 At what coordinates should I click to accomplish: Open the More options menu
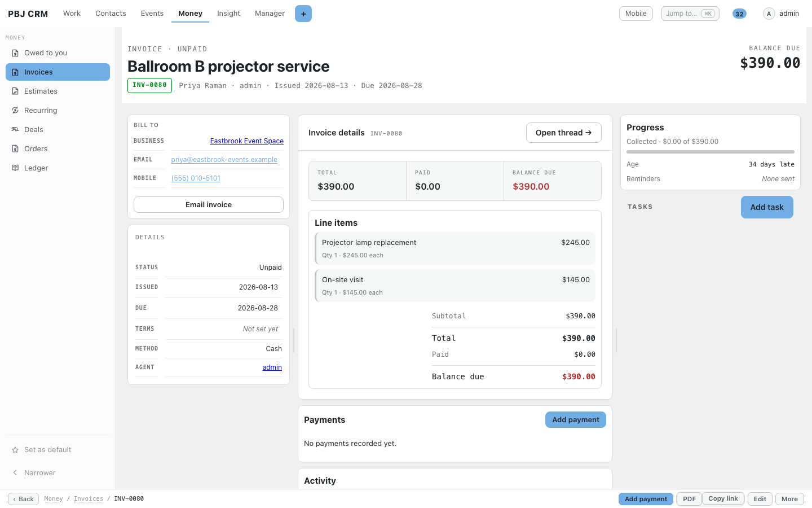coord(789,499)
